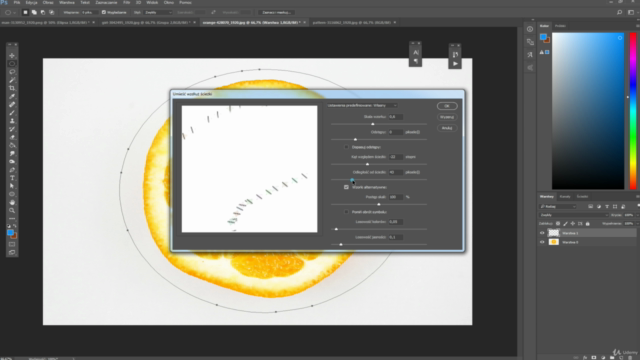Open the Filtr menu
Viewport: 640px width, 360px height.
click(127, 2)
